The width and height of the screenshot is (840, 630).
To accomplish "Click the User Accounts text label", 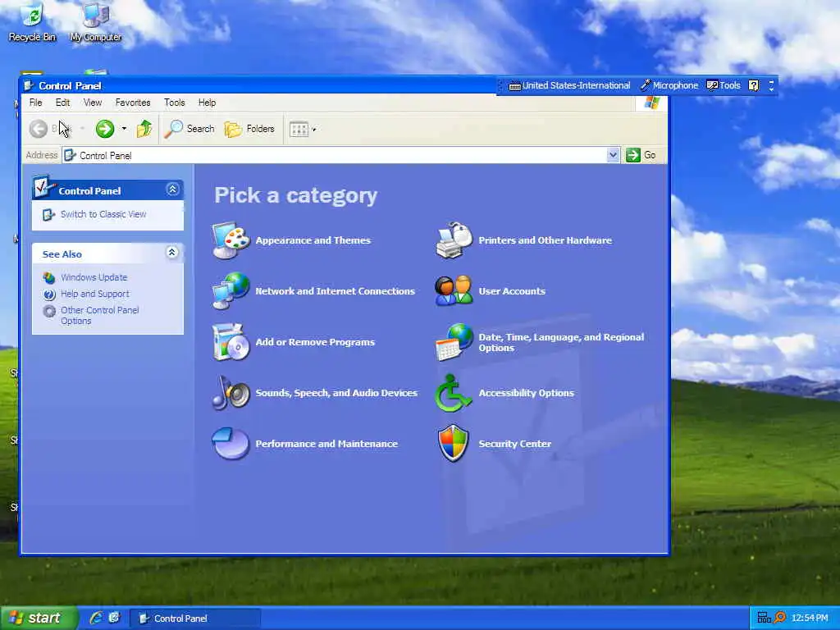I will (512, 291).
